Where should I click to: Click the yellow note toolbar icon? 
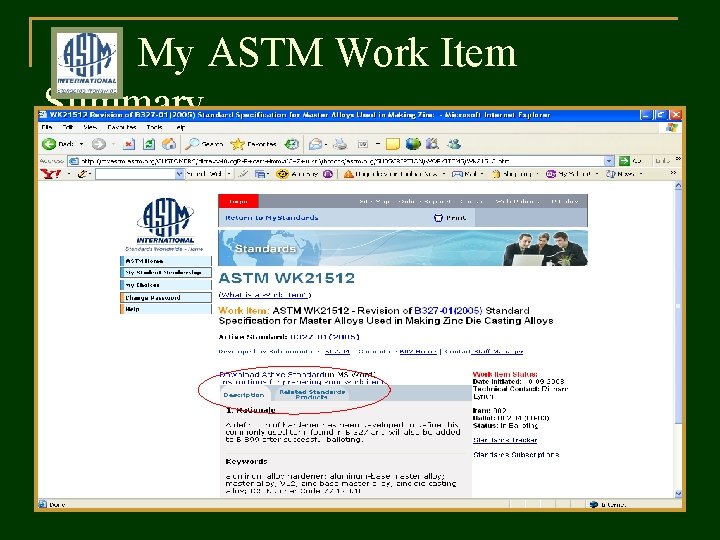coord(393,144)
